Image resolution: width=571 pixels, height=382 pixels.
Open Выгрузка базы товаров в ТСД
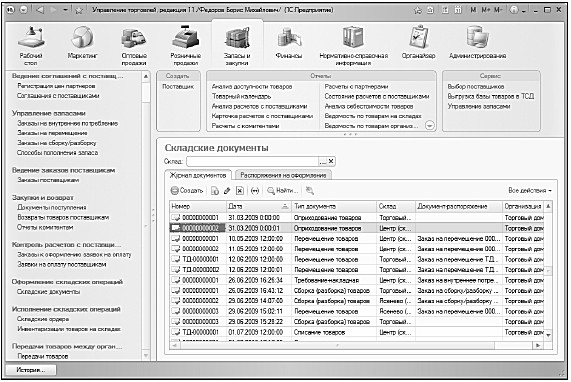click(x=491, y=97)
